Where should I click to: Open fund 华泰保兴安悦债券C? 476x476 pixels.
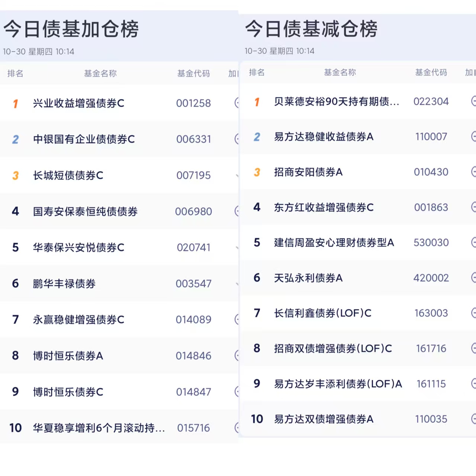pyautogui.click(x=79, y=247)
